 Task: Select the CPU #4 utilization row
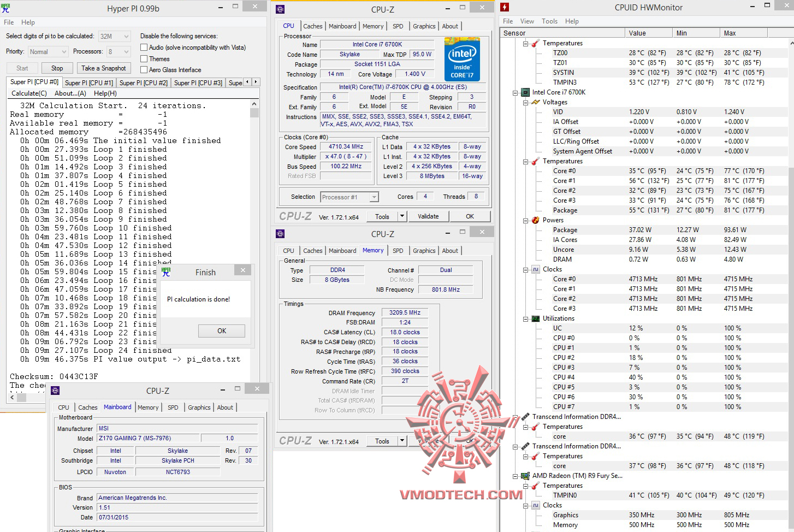tap(644, 377)
